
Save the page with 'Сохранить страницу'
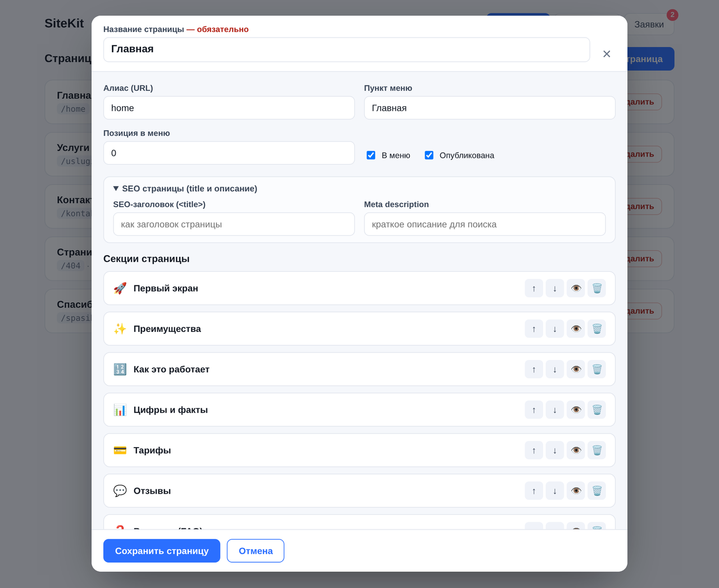pyautogui.click(x=162, y=551)
